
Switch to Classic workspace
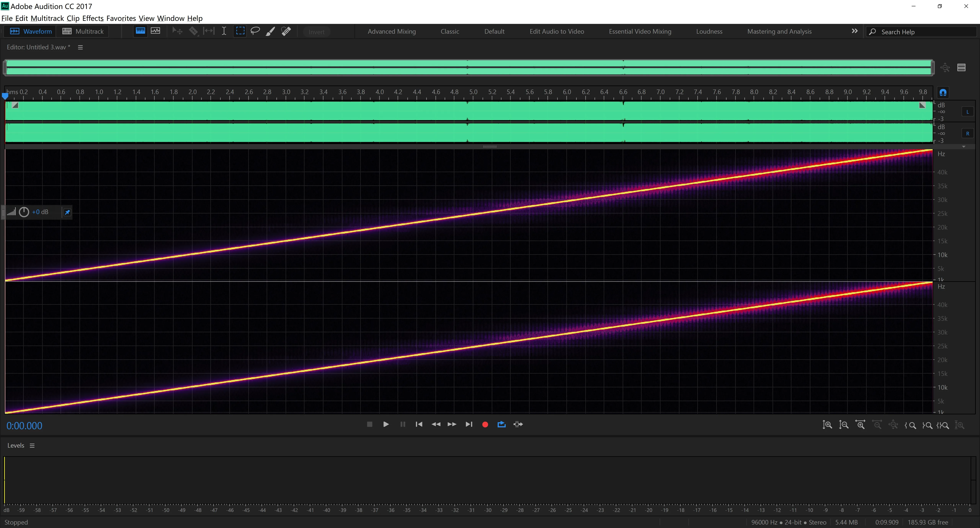[450, 32]
